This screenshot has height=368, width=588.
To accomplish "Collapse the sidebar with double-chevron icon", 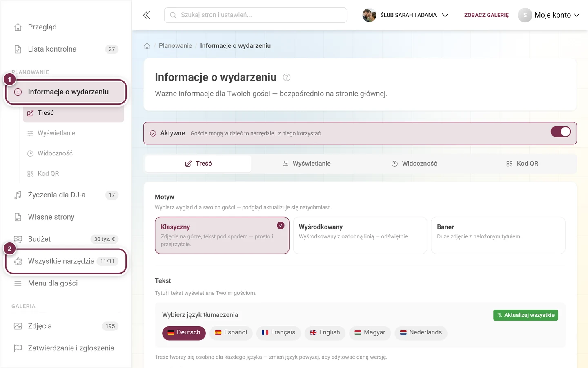I will point(147,15).
